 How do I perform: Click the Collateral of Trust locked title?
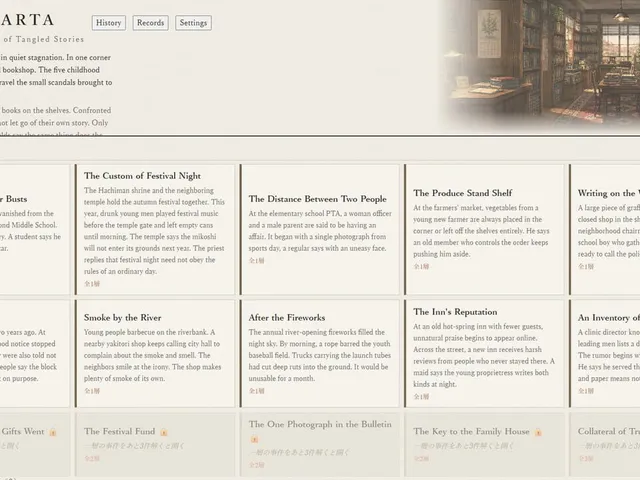609,431
